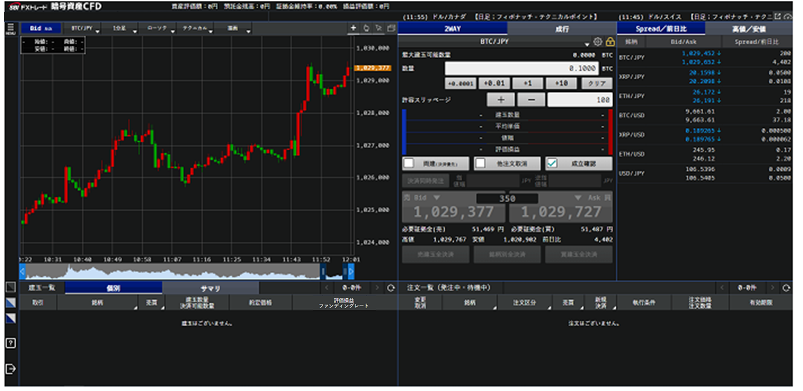Refresh the positions list
The height and width of the screenshot is (391, 803).
(x=391, y=288)
